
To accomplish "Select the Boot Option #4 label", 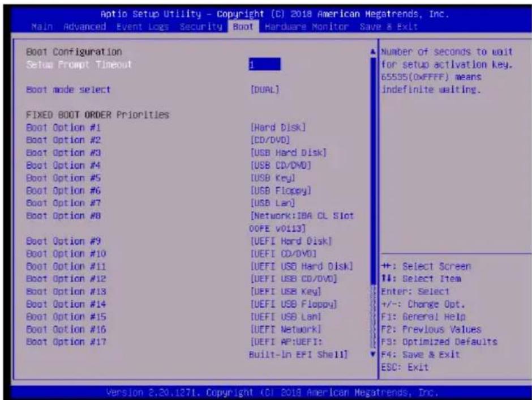I will [63, 165].
